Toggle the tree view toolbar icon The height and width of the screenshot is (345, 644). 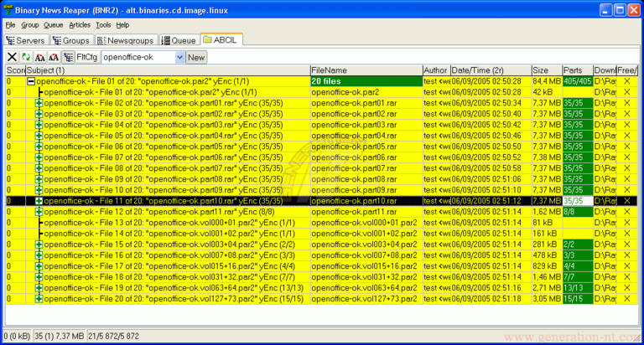click(x=68, y=57)
